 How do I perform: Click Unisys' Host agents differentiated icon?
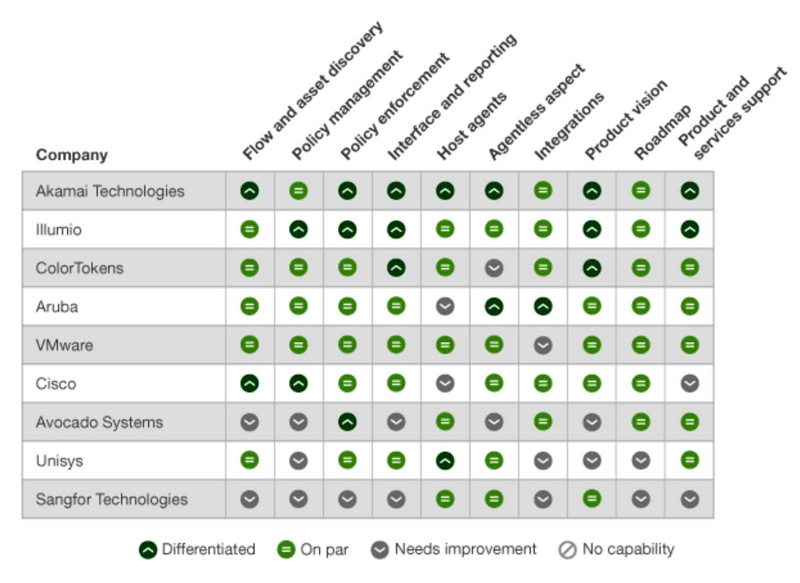click(x=445, y=461)
